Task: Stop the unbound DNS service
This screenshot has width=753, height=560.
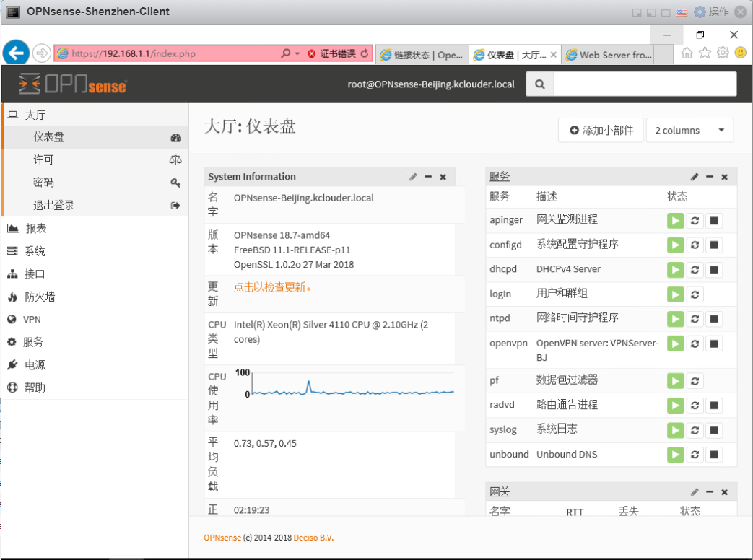Action: (714, 455)
